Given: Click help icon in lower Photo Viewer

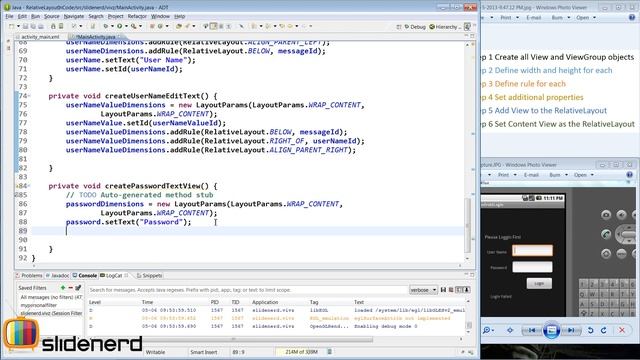Looking at the screenshot, I should 629,175.
